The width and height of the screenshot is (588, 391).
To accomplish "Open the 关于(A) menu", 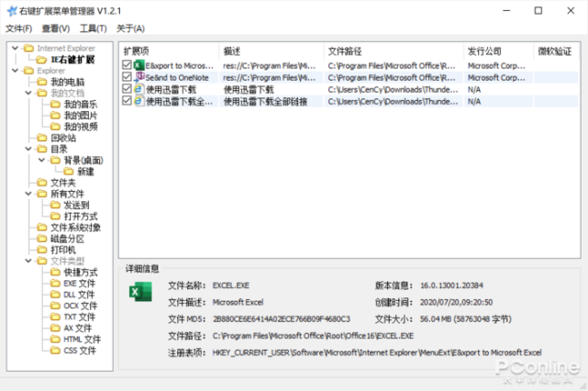I will [130, 28].
